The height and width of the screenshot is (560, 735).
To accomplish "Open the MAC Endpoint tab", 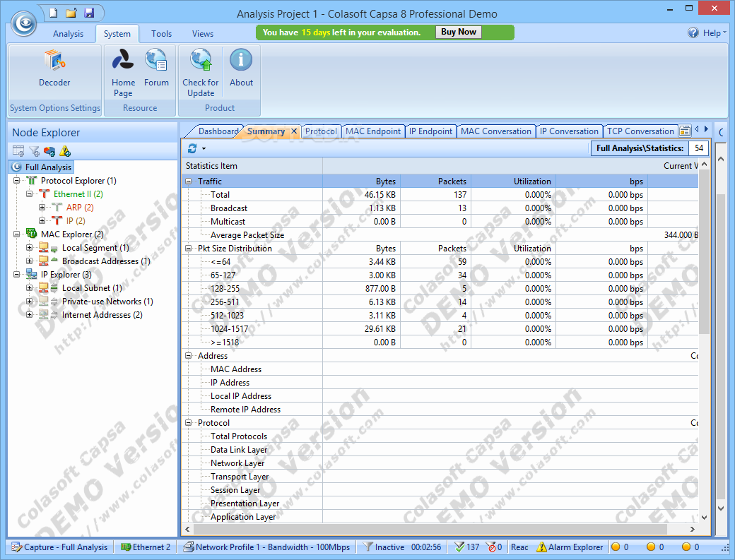I will coord(373,131).
